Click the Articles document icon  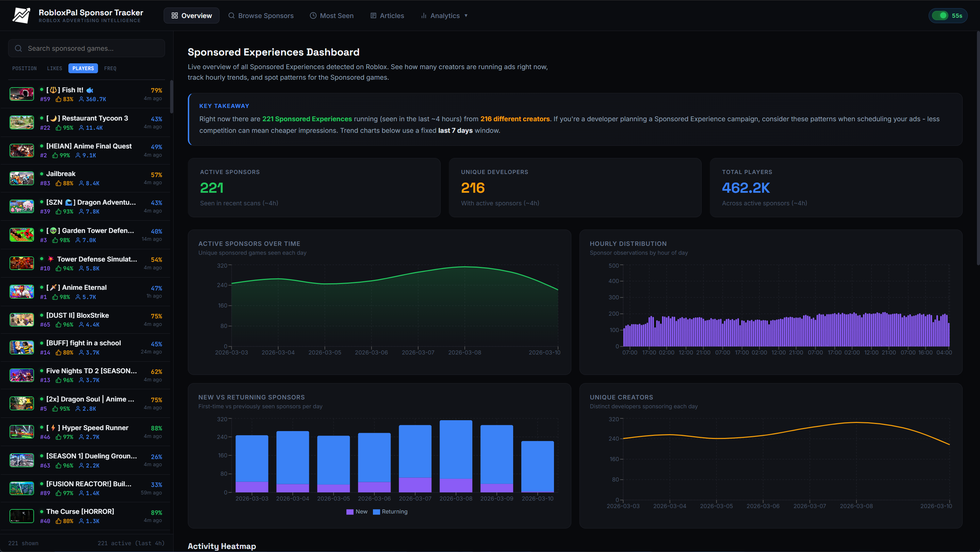(x=373, y=16)
